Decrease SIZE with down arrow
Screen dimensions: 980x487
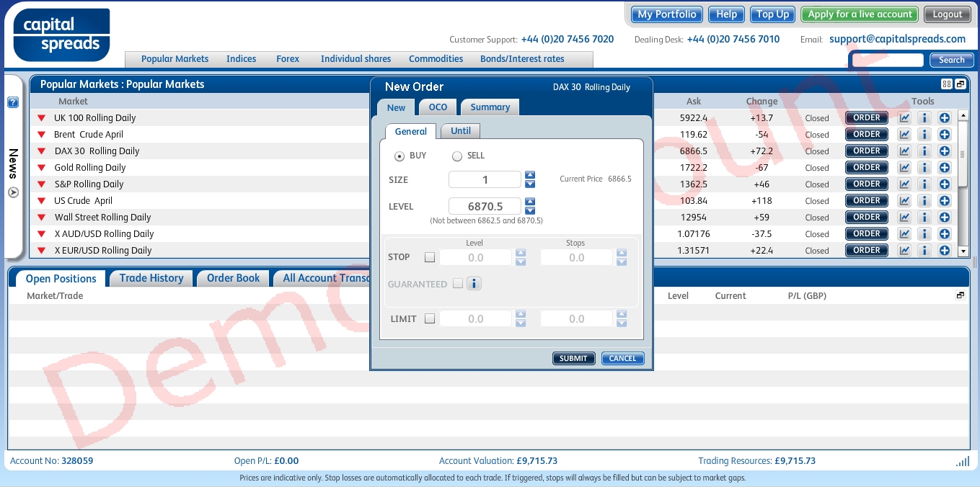(x=530, y=184)
